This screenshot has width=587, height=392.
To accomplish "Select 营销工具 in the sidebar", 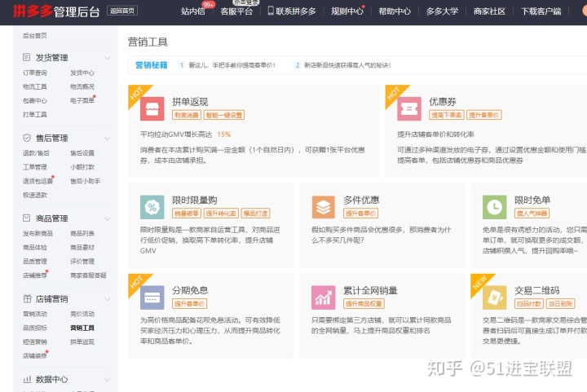I will (82, 328).
